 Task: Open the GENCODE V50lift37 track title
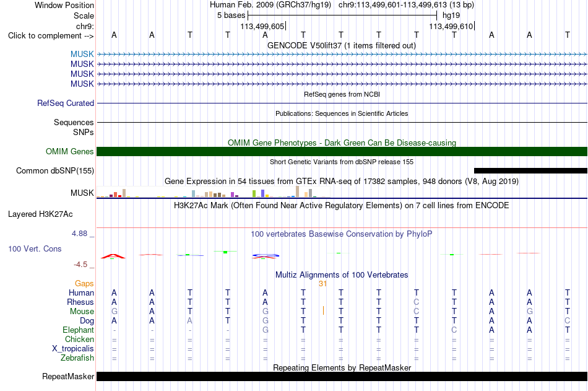(342, 45)
